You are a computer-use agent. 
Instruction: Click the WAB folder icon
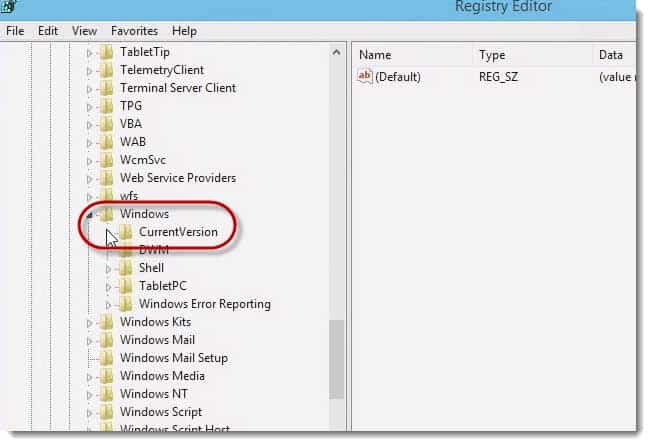point(107,142)
